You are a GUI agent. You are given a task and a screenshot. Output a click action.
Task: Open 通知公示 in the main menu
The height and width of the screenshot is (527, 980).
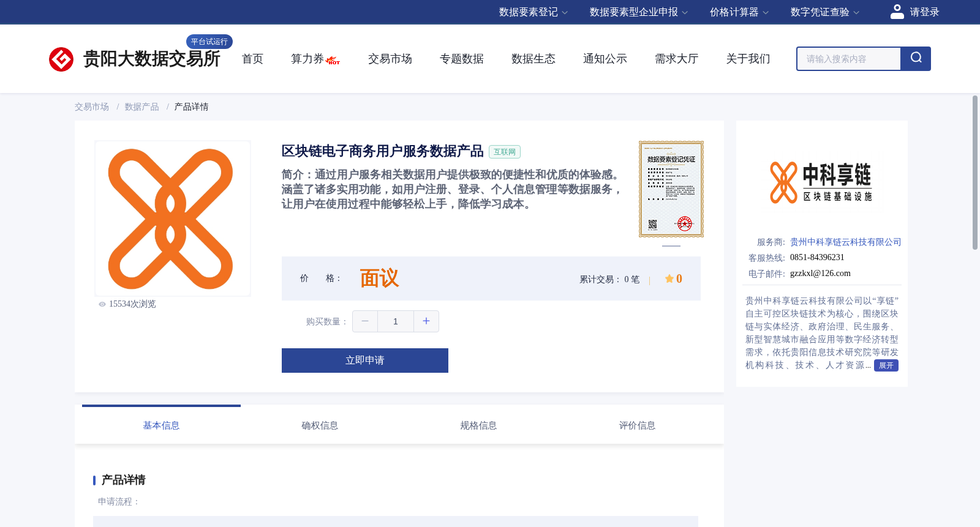(x=605, y=59)
